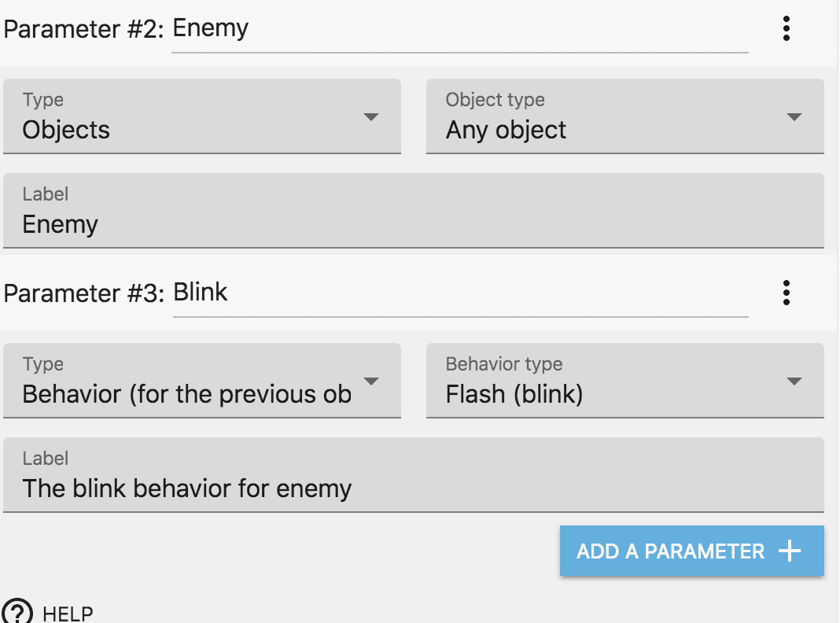Click the Help question mark icon
The width and height of the screenshot is (840, 623).
point(17,613)
